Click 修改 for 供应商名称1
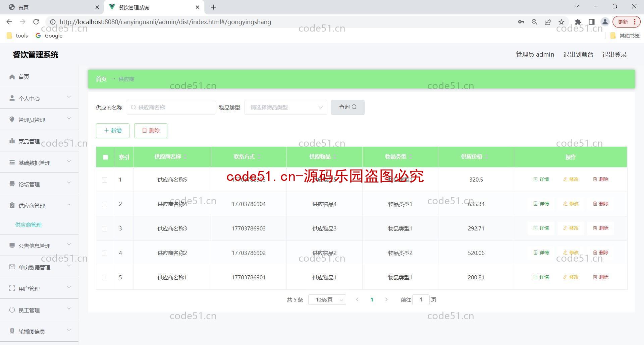Image resolution: width=644 pixels, height=345 pixels. [571, 277]
